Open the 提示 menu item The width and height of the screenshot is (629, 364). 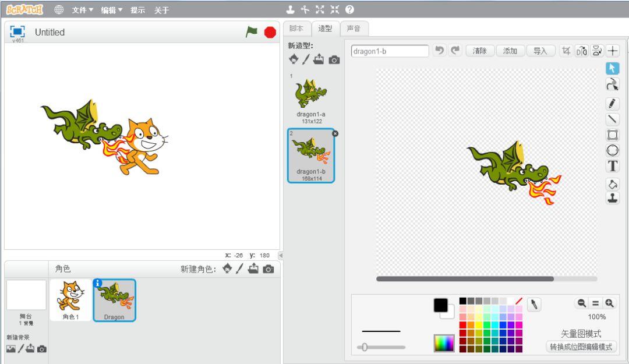[137, 10]
